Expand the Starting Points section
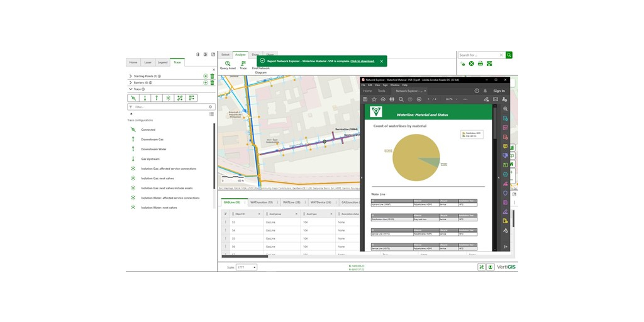Image resolution: width=644 pixels, height=322 pixels. (130, 76)
